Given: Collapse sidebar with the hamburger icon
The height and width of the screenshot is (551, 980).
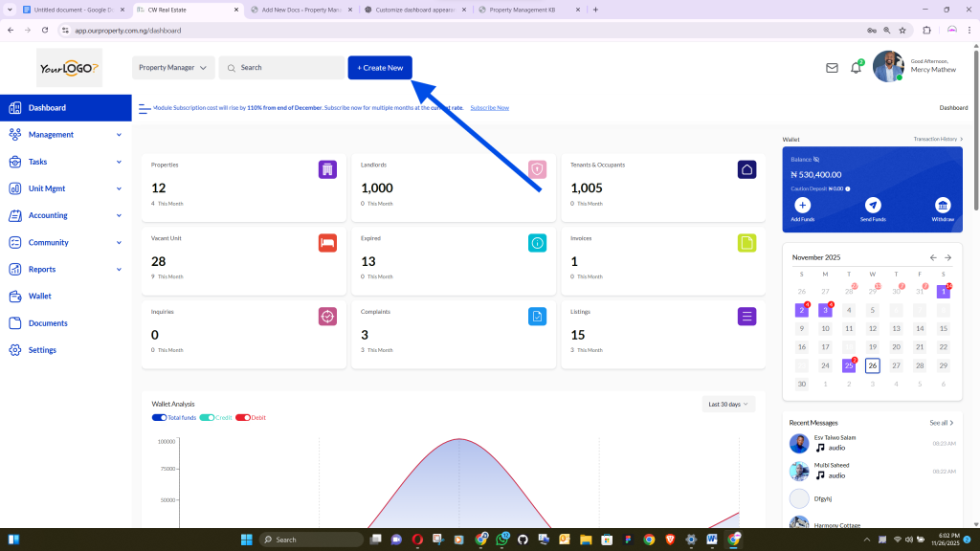Looking at the screenshot, I should [145, 108].
